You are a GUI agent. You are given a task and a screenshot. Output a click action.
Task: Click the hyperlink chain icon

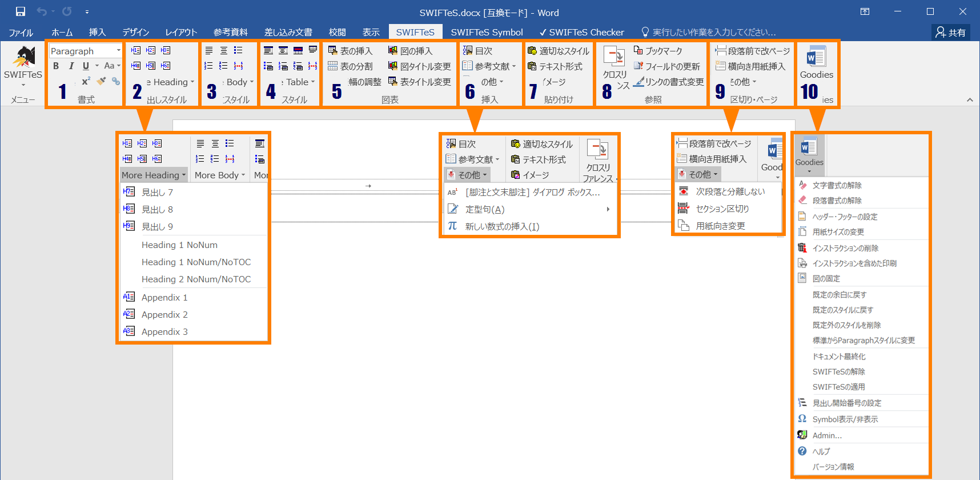[116, 81]
